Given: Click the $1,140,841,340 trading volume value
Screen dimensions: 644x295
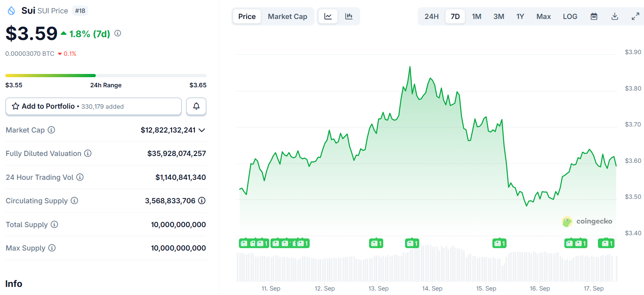Looking at the screenshot, I should [x=181, y=177].
